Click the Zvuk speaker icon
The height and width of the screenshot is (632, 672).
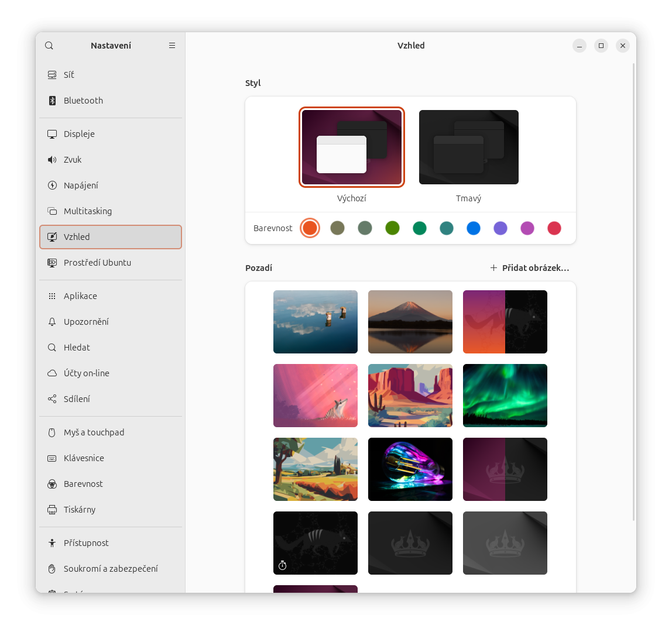click(x=52, y=160)
